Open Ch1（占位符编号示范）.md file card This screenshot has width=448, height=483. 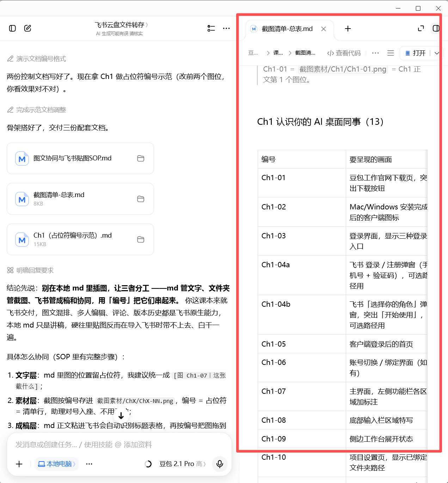click(x=80, y=239)
